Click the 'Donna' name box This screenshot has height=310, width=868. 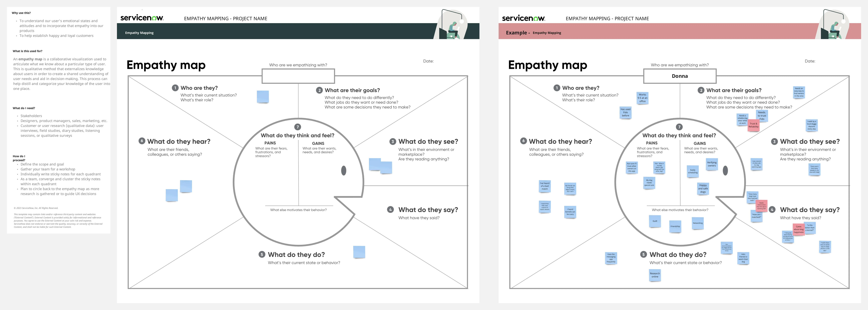coord(680,76)
